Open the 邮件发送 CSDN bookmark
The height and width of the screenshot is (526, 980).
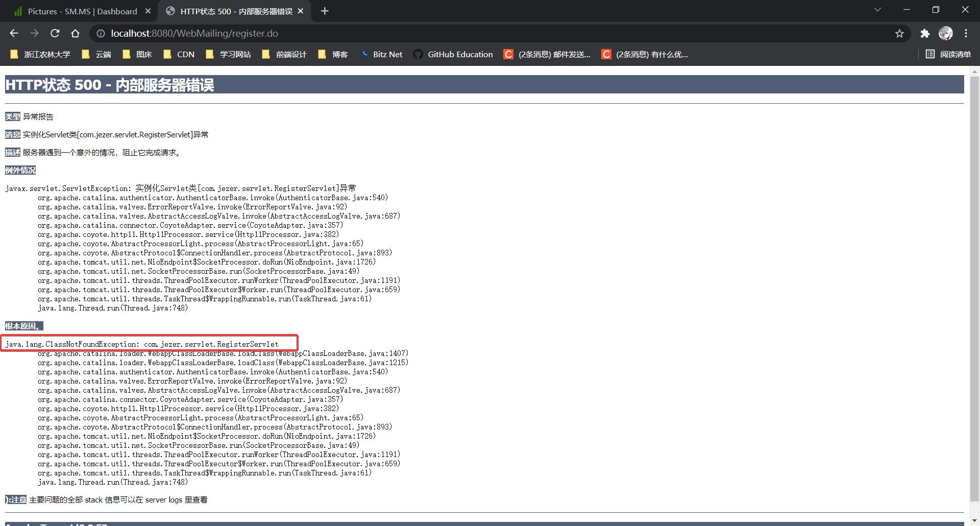[x=547, y=54]
